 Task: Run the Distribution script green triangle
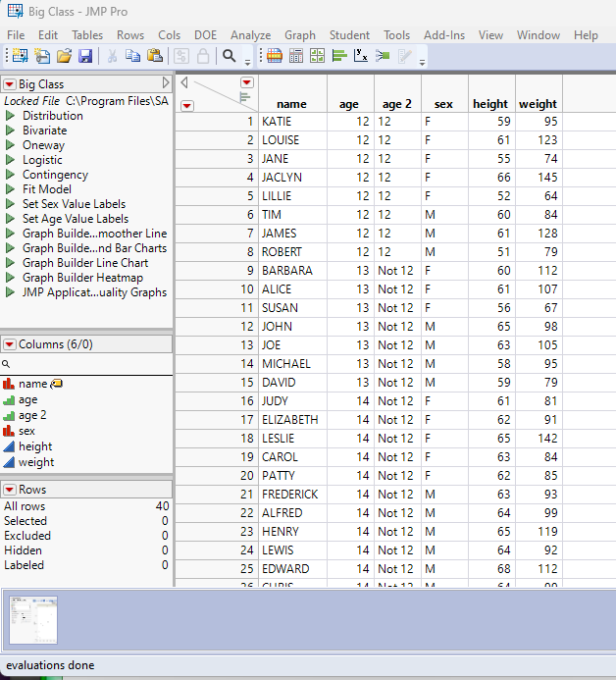(10, 116)
